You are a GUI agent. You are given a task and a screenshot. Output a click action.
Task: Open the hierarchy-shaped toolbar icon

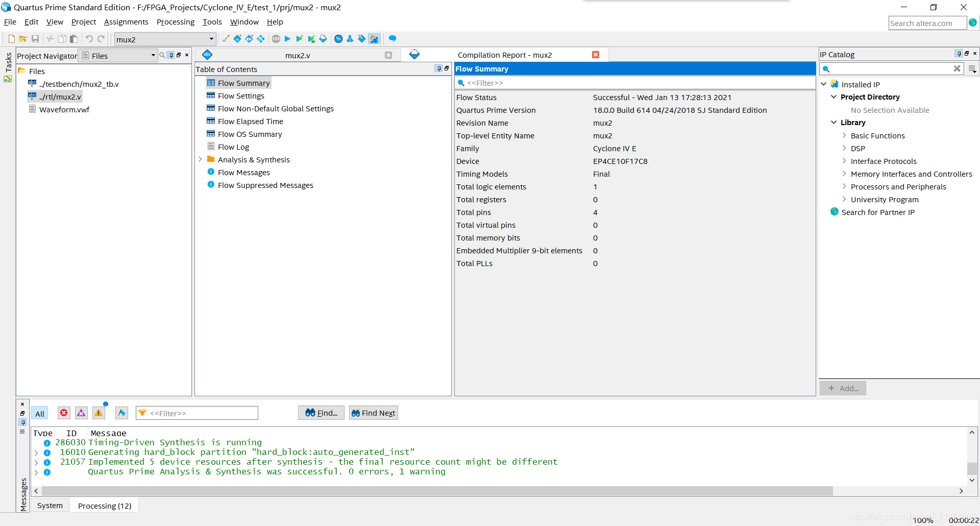[x=350, y=39]
